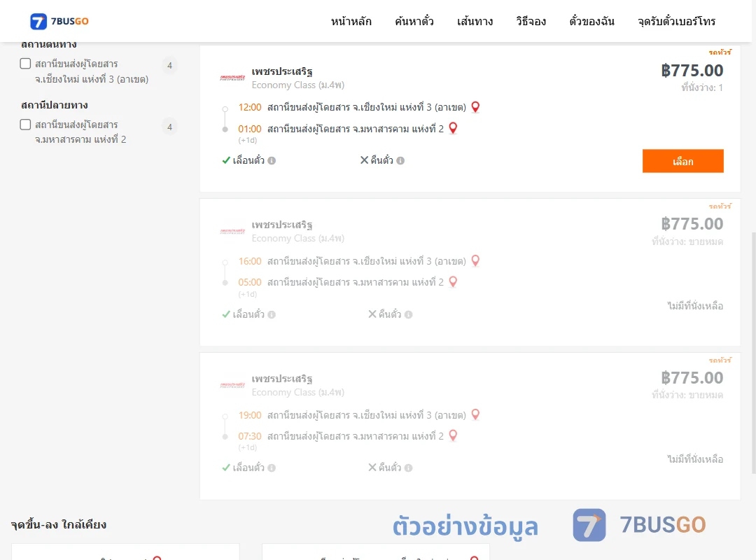Click the 7BUSGO logo in header
The image size is (756, 560).
tap(59, 21)
